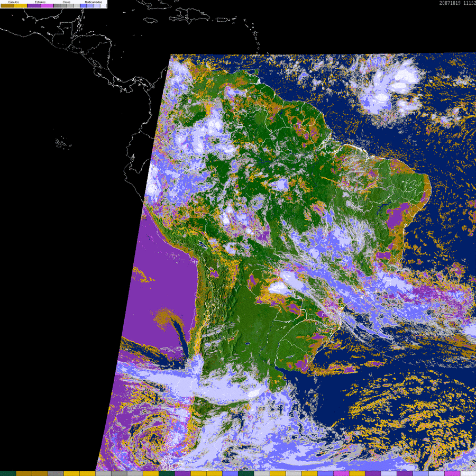Click the Galápagos Islands outline in the Pacific
Screen dimensions: 476x476
pos(62,142)
